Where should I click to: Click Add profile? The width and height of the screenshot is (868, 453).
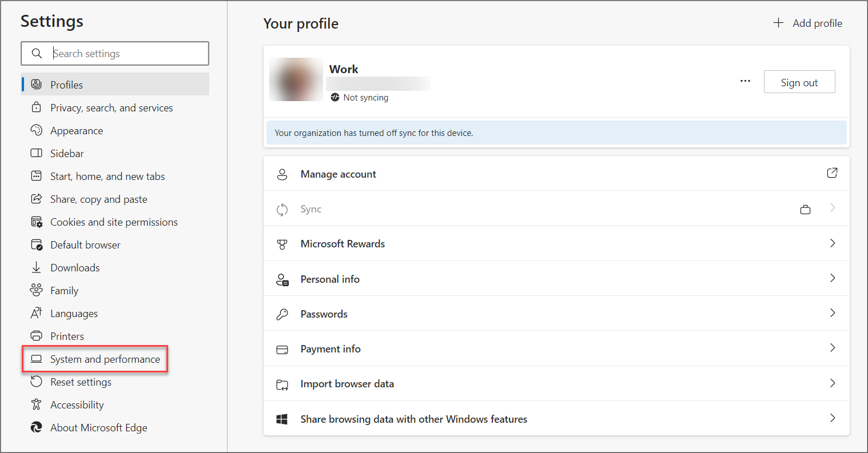coord(808,23)
